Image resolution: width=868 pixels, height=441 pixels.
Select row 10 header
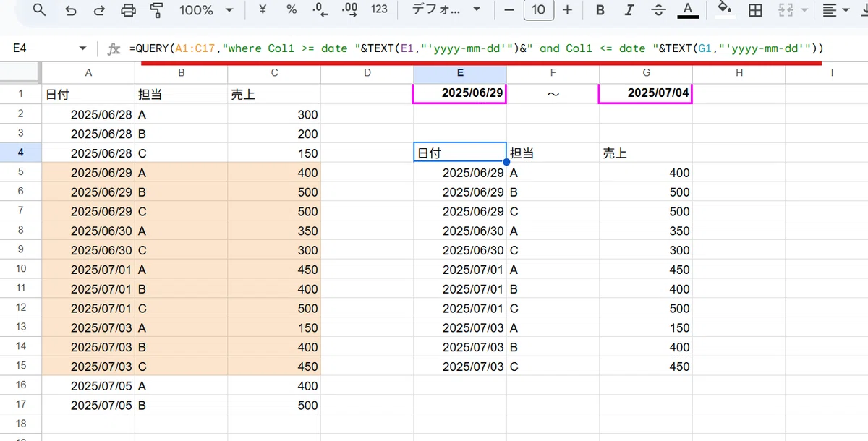pos(20,269)
